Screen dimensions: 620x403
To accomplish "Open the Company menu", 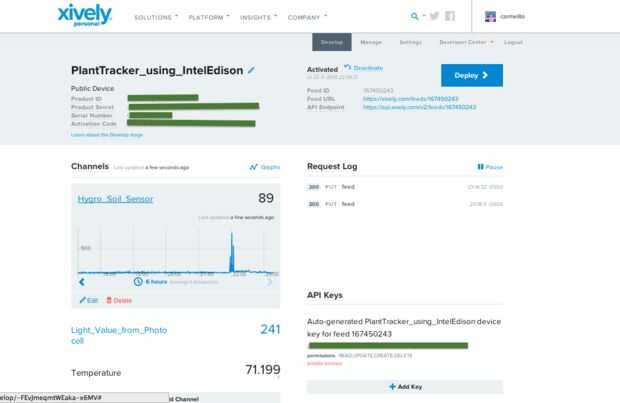I will coord(307,17).
